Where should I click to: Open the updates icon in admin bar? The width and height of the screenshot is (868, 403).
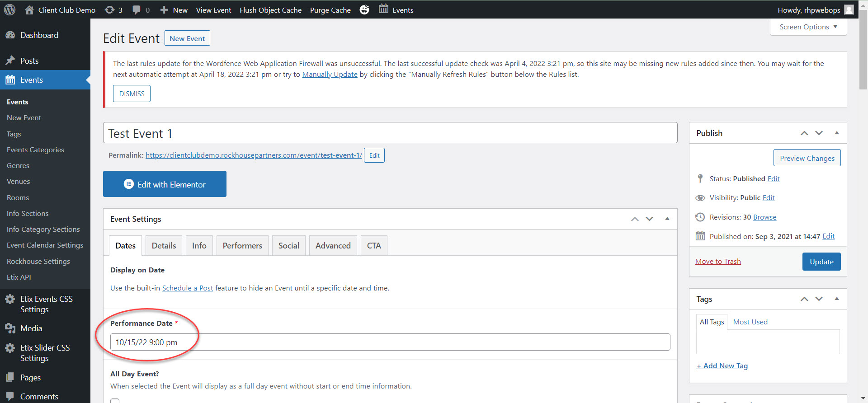pos(110,9)
